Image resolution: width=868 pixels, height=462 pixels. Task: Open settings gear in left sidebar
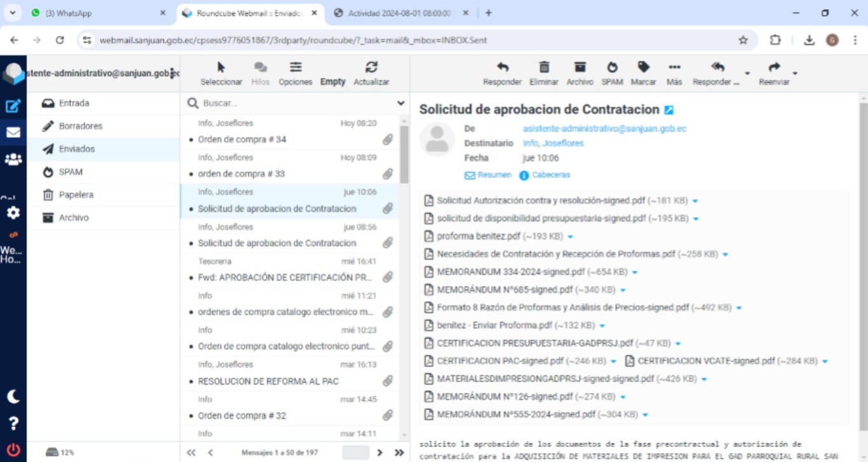pyautogui.click(x=13, y=213)
